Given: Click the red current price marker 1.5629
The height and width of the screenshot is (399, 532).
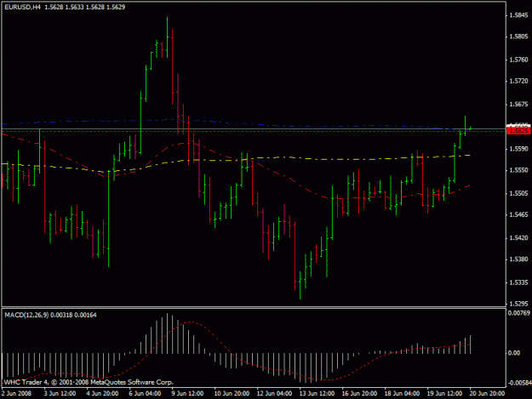Looking at the screenshot, I should point(518,130).
